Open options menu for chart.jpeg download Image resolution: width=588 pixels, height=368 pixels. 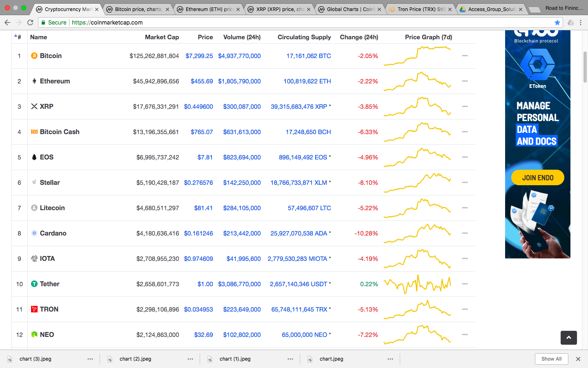click(x=390, y=359)
